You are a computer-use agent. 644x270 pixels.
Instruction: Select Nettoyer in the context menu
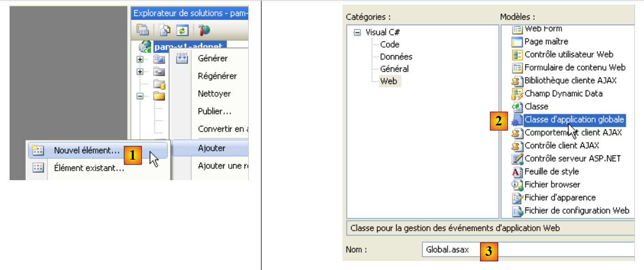[214, 93]
